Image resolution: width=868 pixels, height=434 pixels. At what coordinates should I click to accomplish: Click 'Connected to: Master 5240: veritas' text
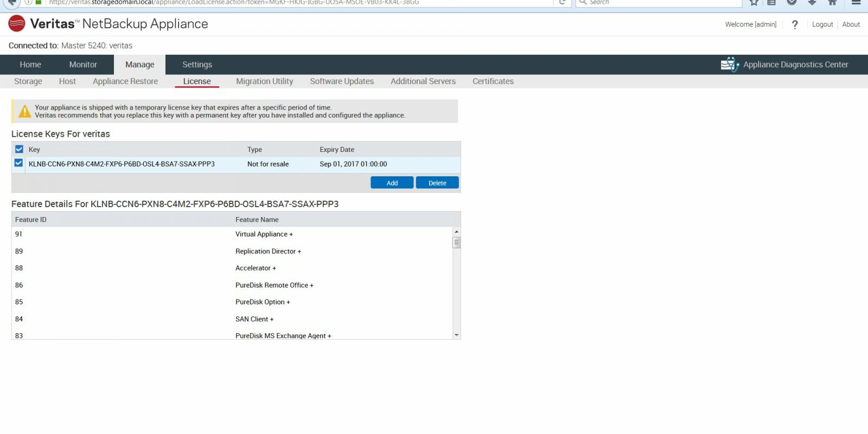pyautogui.click(x=71, y=46)
